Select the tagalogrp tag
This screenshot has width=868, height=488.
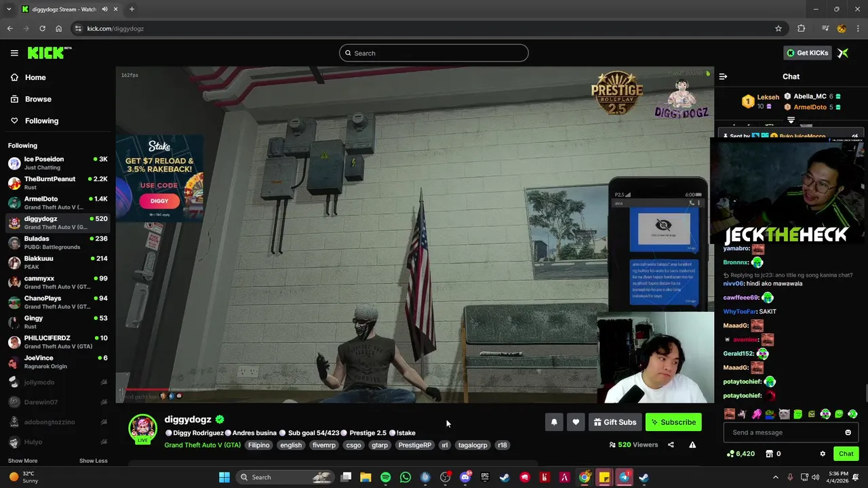pyautogui.click(x=473, y=445)
